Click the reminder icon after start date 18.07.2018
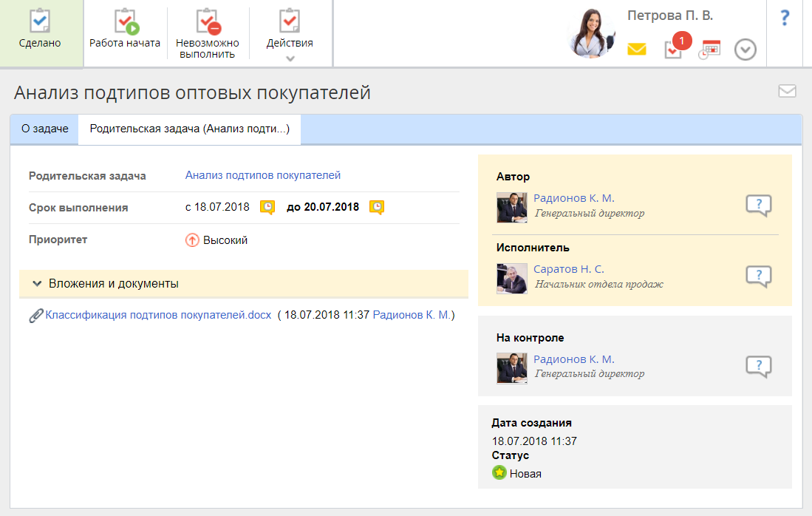 coord(267,207)
